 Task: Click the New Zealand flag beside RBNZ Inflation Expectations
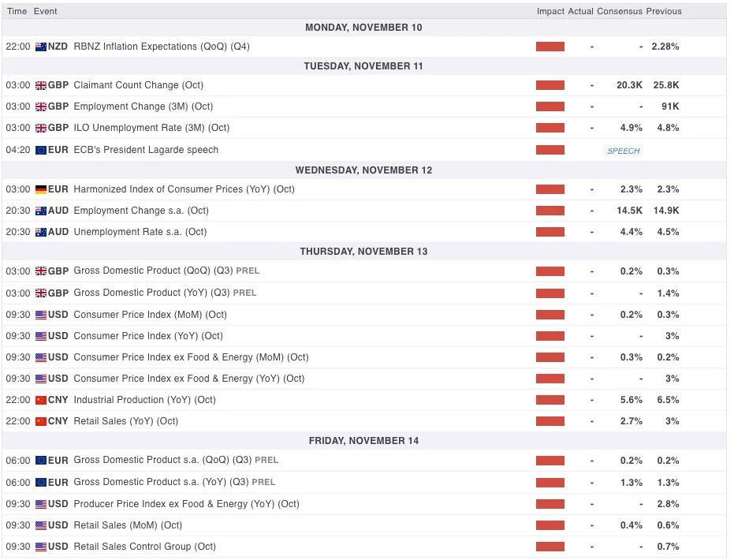41,47
